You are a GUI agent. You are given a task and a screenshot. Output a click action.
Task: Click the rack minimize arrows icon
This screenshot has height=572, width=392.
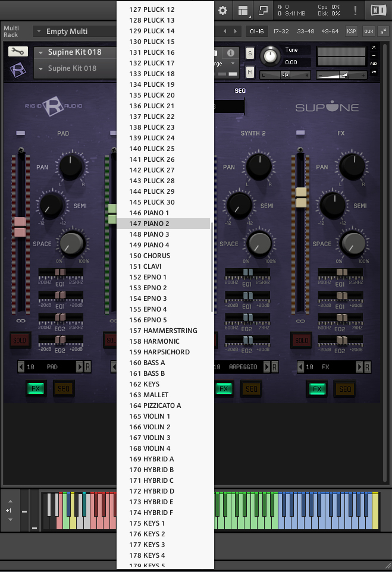coord(383,32)
